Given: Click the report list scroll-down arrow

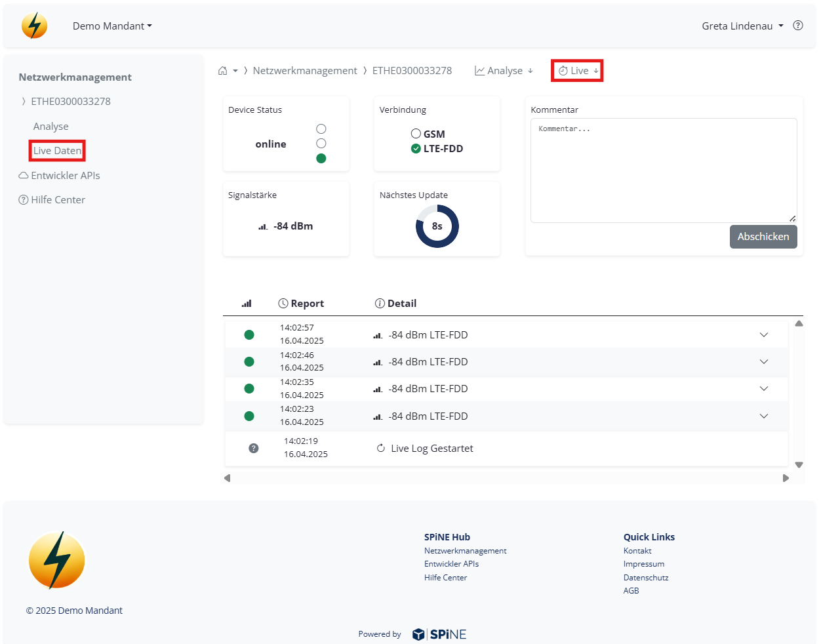Looking at the screenshot, I should tap(799, 465).
